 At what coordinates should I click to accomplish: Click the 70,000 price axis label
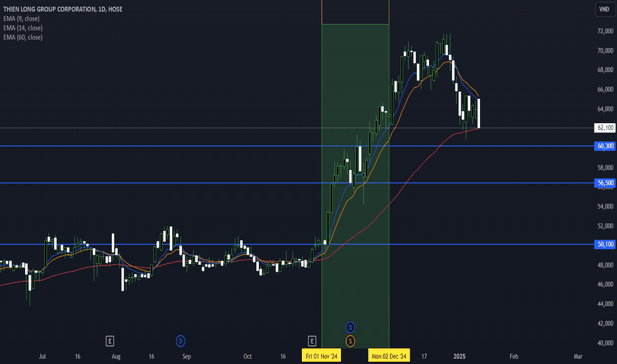pos(605,50)
